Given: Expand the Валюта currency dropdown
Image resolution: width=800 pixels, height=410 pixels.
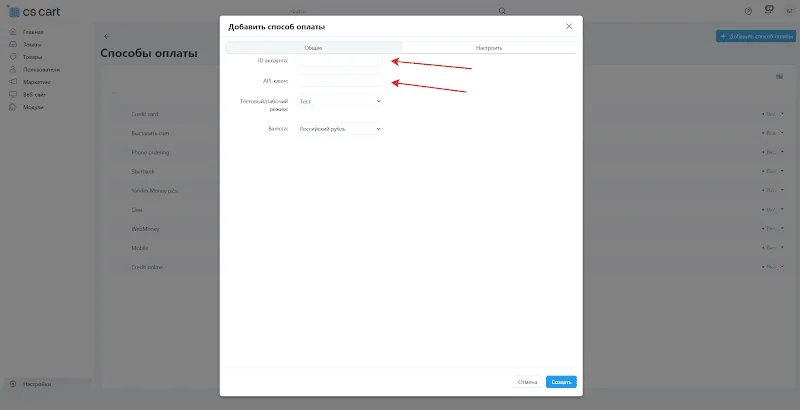Looking at the screenshot, I should tap(339, 129).
